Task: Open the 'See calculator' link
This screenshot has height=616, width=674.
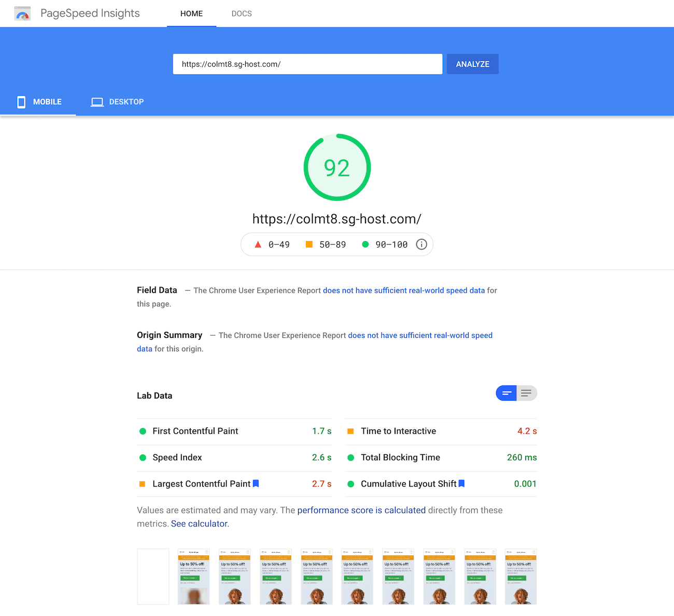Action: pos(199,524)
